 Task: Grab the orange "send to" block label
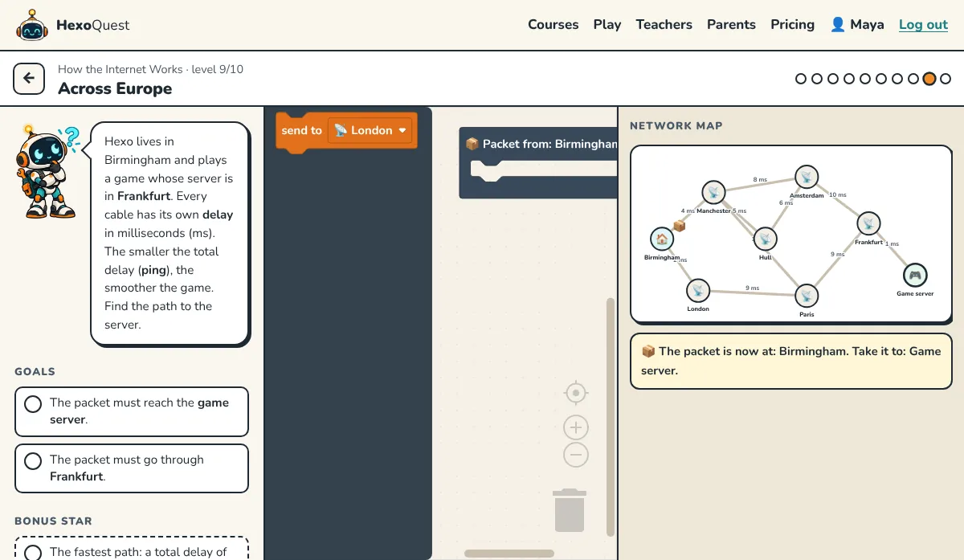pyautogui.click(x=301, y=130)
